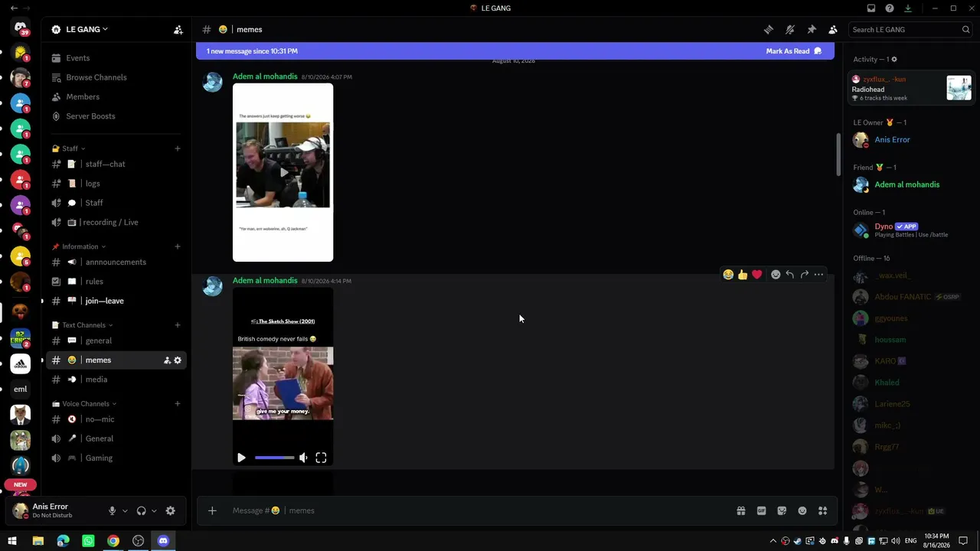The image size is (980, 551).
Task: Click the Search LE GANG field
Action: (x=910, y=30)
